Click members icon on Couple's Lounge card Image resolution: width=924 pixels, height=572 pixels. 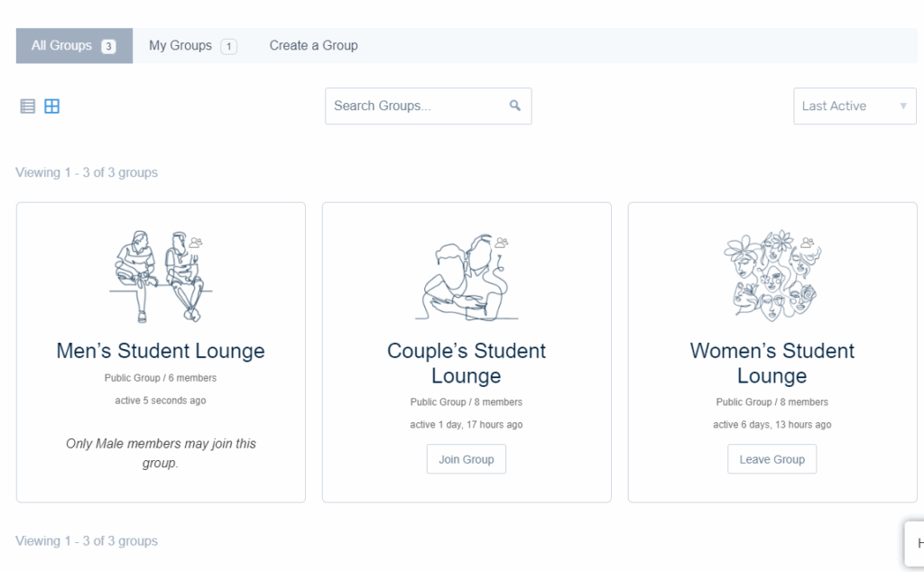coord(502,242)
